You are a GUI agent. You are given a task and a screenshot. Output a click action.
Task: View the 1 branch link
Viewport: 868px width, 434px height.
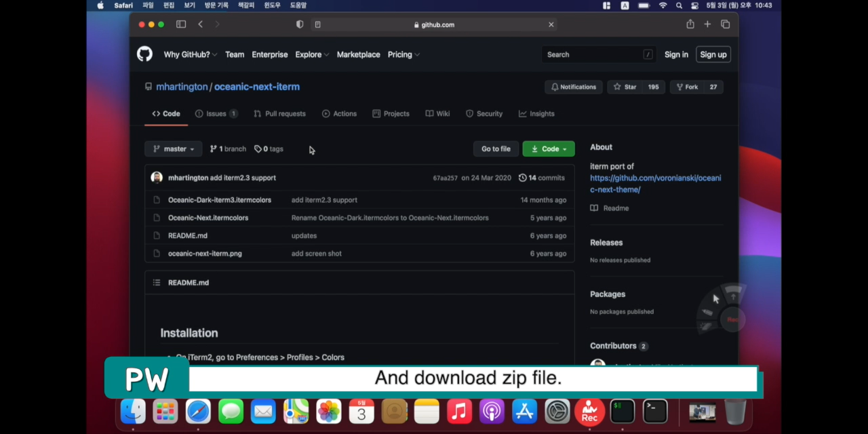pos(228,149)
